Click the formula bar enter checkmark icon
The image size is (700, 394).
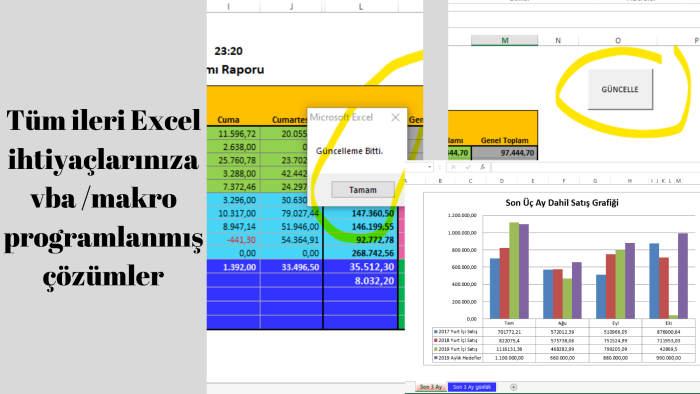(468, 167)
